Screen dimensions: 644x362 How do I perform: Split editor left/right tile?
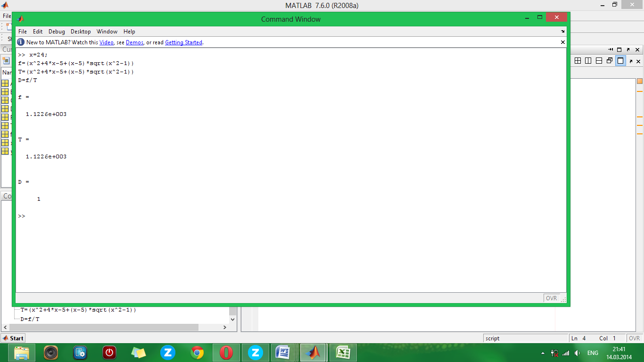(x=588, y=61)
